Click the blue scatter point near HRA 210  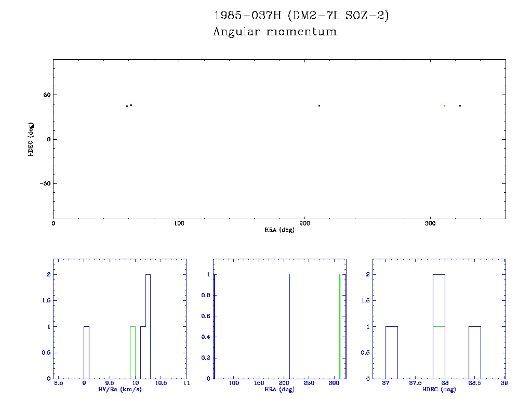point(319,105)
